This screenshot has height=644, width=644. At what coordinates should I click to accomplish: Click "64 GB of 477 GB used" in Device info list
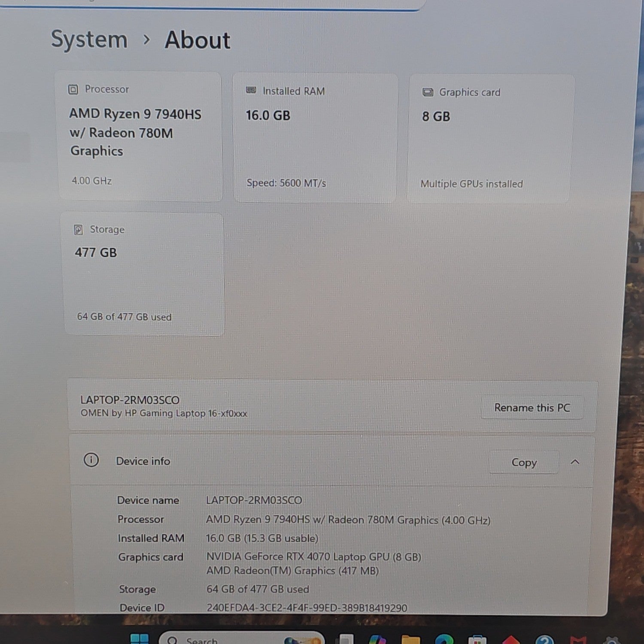[258, 589]
